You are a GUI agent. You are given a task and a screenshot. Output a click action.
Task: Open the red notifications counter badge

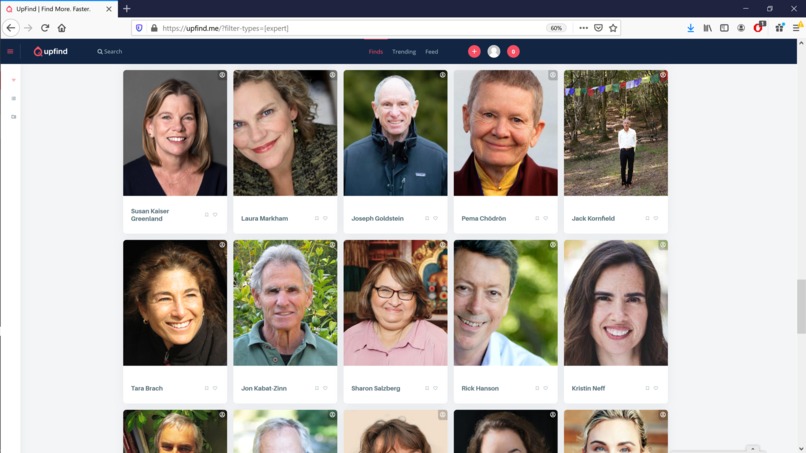(513, 51)
